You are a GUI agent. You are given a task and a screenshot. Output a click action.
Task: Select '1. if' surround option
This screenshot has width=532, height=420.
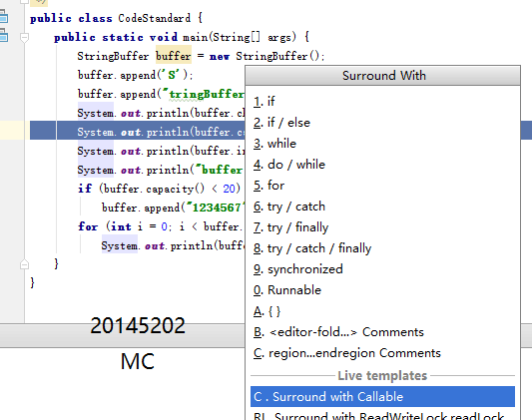[x=382, y=102]
